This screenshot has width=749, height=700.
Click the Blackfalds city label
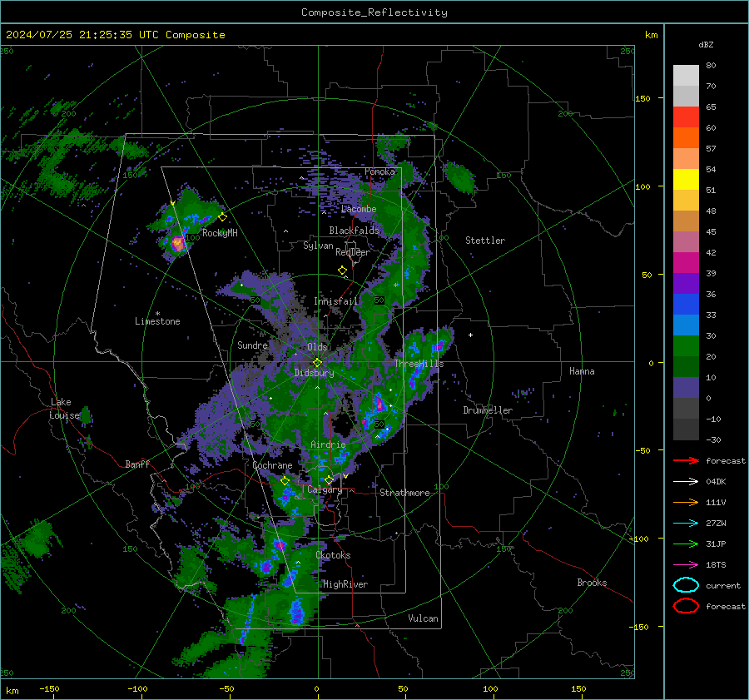coord(354,231)
